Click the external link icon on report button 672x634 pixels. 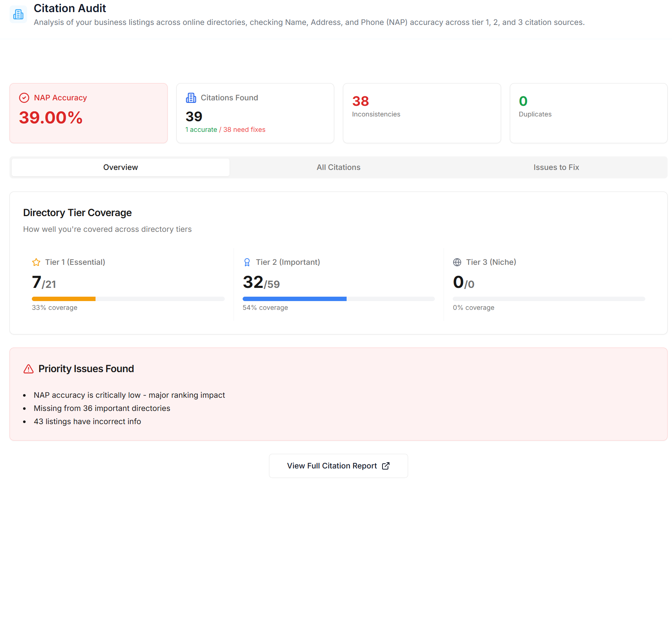tap(386, 466)
